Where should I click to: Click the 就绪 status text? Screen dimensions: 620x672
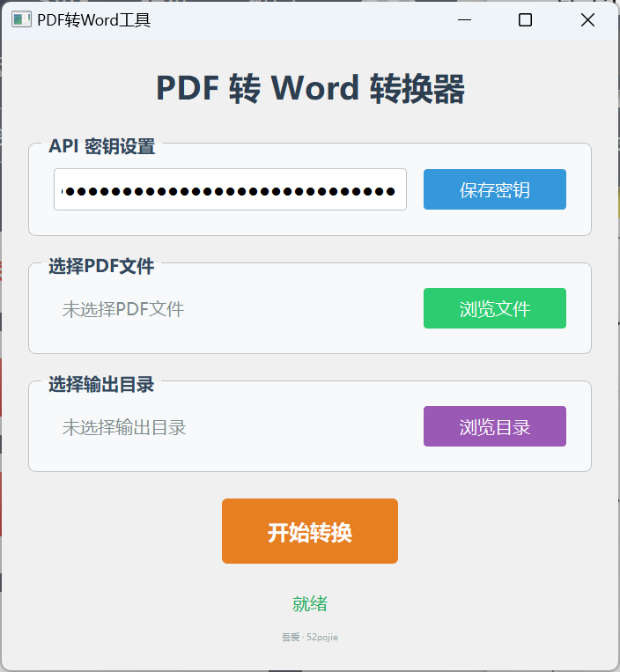pyautogui.click(x=310, y=604)
